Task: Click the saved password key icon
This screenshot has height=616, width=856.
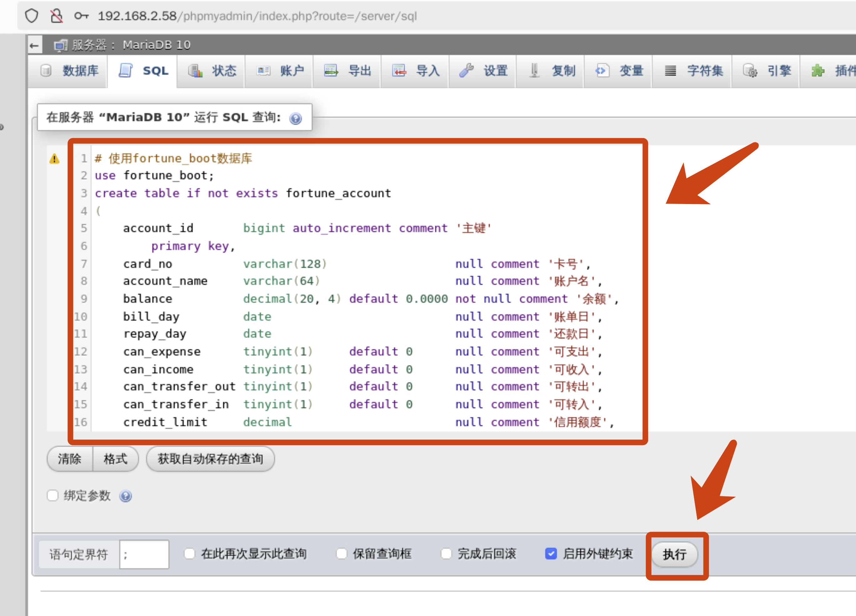Action: tap(81, 16)
